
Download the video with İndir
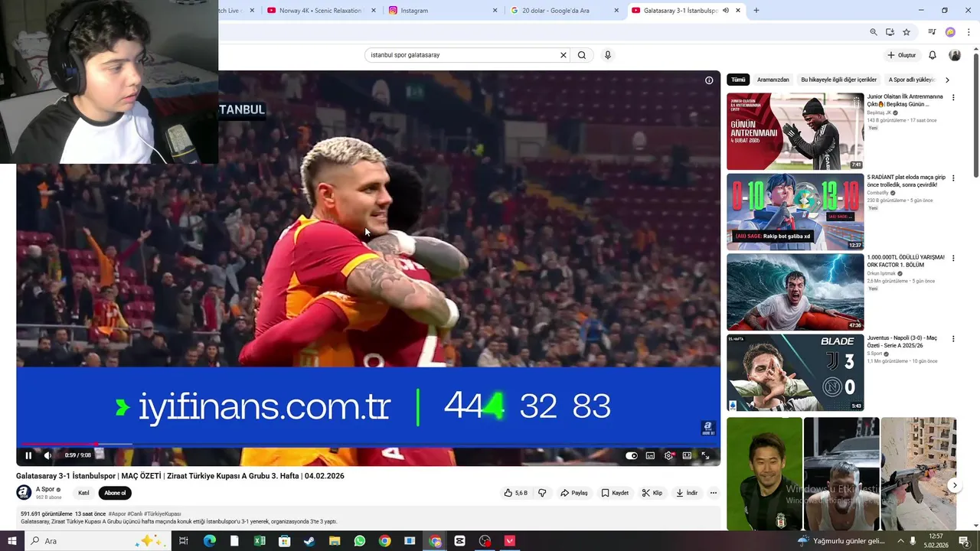687,493
